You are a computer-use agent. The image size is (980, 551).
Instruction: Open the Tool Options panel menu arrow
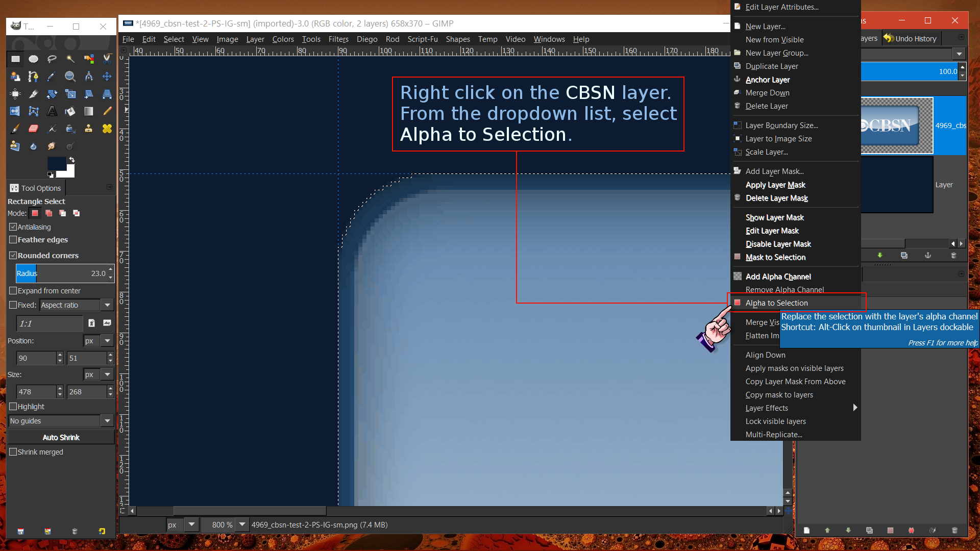tap(109, 188)
